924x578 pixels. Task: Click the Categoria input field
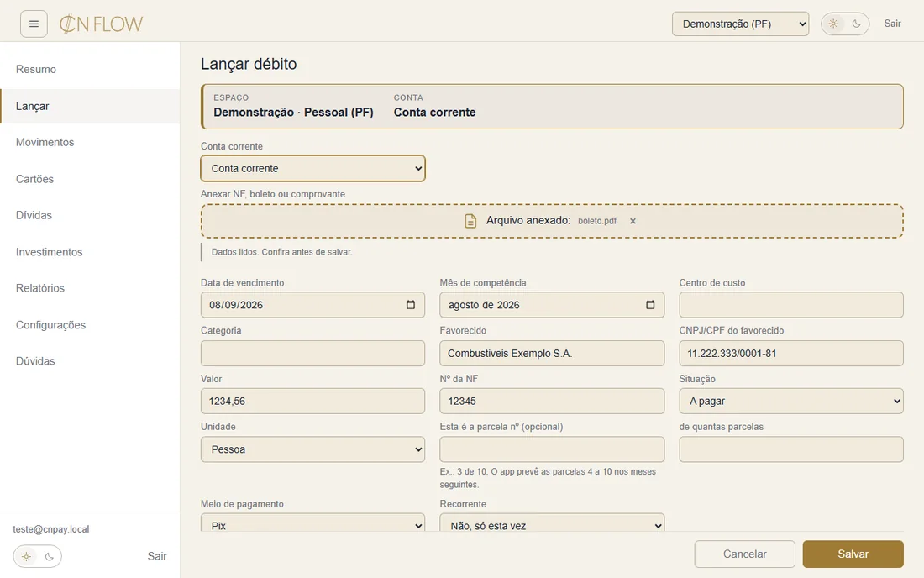click(x=313, y=354)
